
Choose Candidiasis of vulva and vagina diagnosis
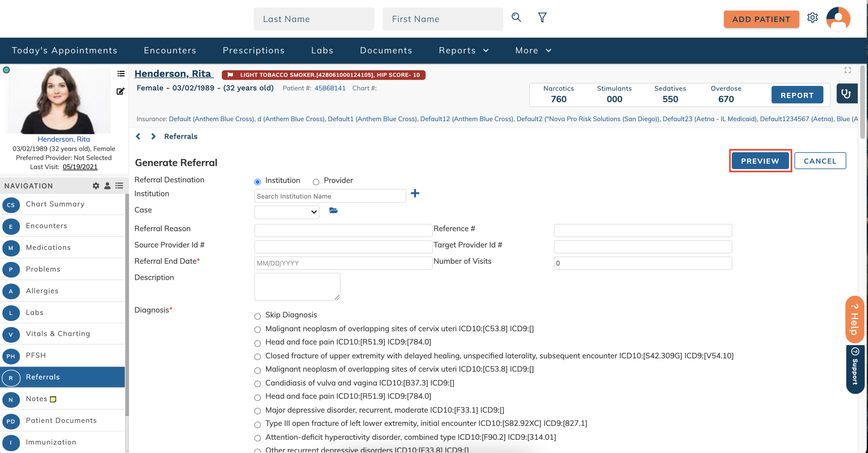coord(258,384)
